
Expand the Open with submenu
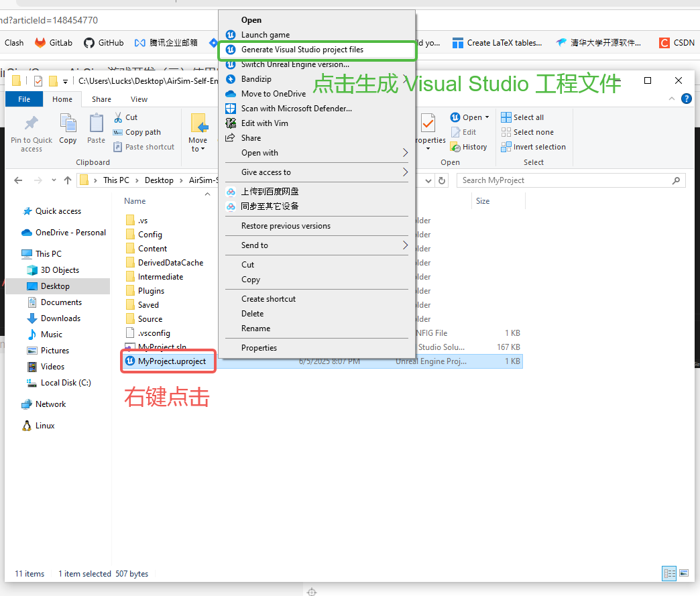316,153
